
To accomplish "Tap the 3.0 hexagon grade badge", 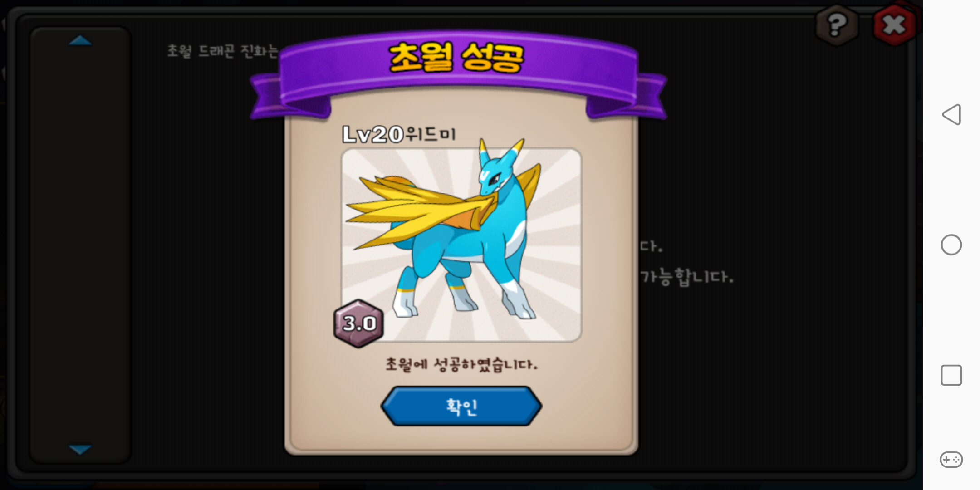I will tap(358, 323).
